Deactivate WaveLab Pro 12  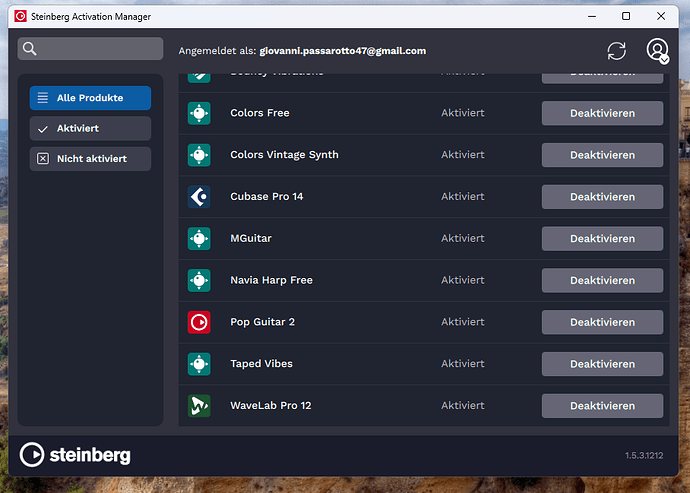tap(602, 406)
